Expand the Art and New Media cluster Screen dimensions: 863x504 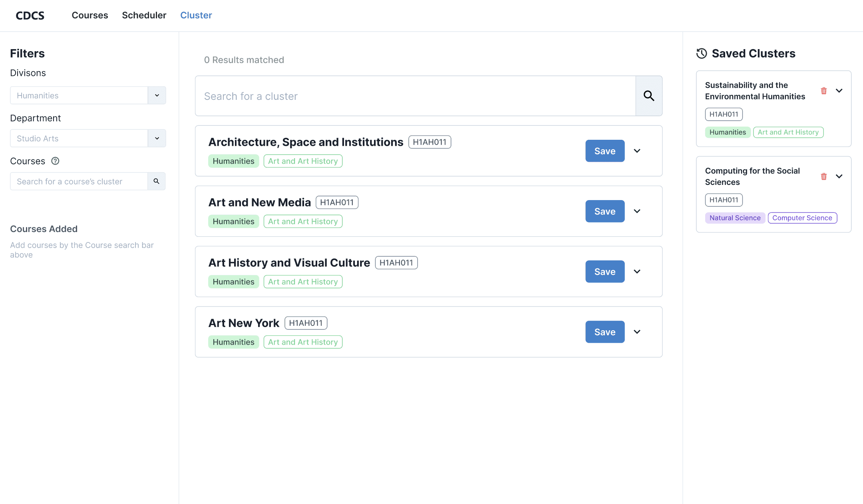coord(637,211)
